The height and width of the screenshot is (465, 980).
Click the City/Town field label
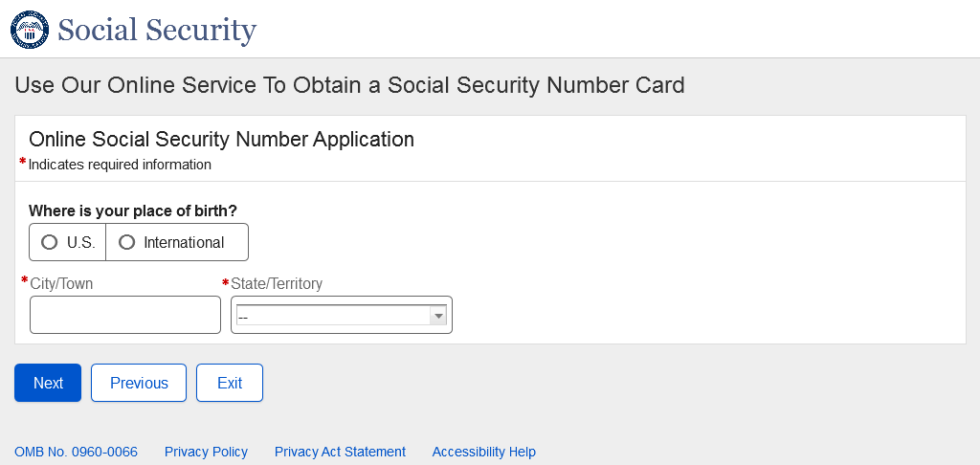(x=61, y=283)
